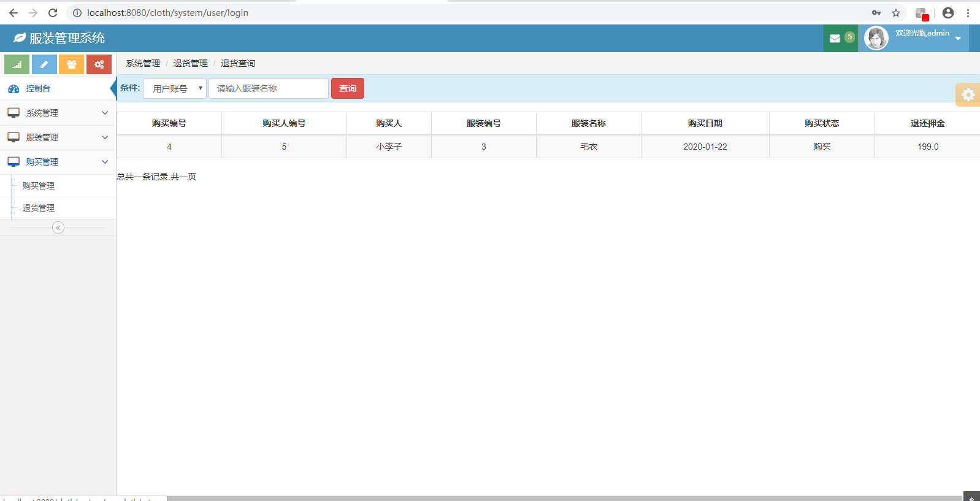The height and width of the screenshot is (501, 980).
Task: Select 购买管理 submenu item
Action: point(39,186)
